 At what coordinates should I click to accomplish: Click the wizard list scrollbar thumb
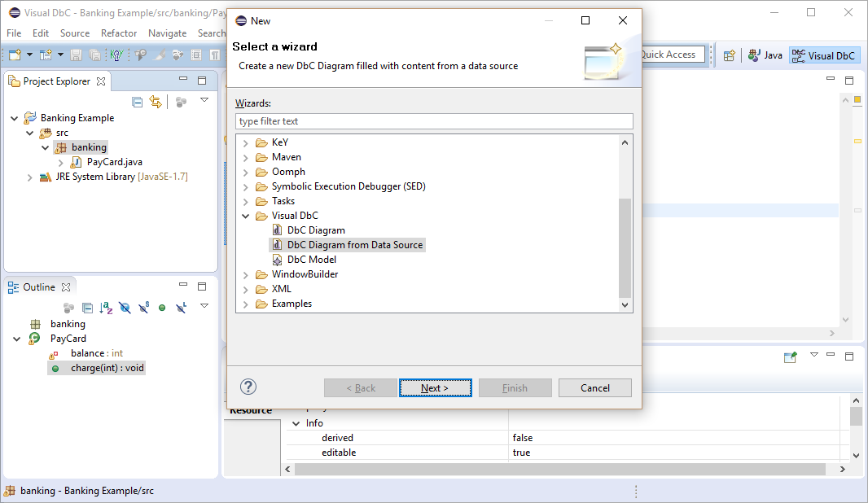click(x=625, y=248)
